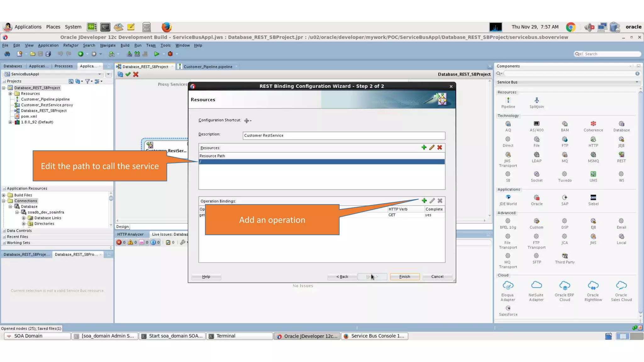The image size is (644, 362).
Task: Choose the SAP application adapter
Action: 565,200
